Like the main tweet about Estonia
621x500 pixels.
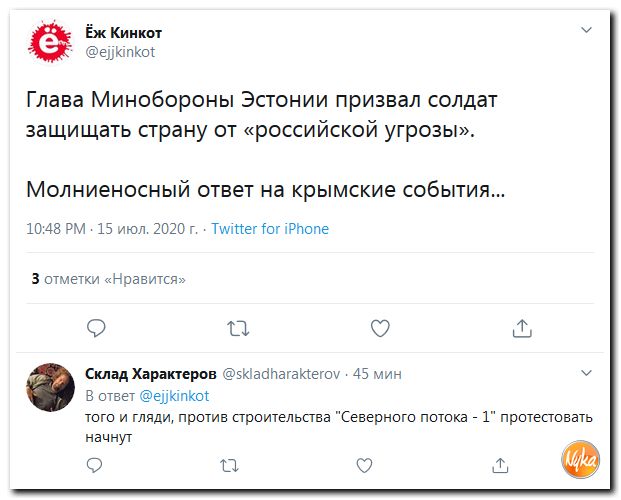(380, 327)
